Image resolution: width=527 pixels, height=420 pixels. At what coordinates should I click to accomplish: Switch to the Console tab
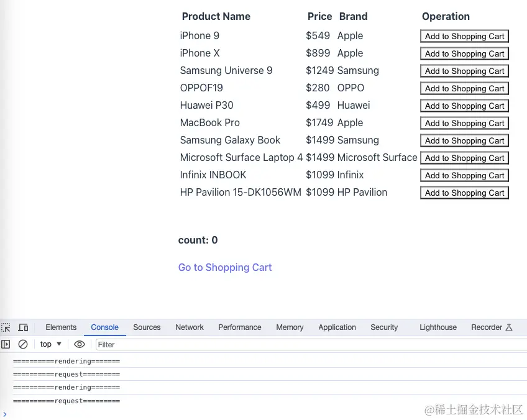(x=104, y=327)
